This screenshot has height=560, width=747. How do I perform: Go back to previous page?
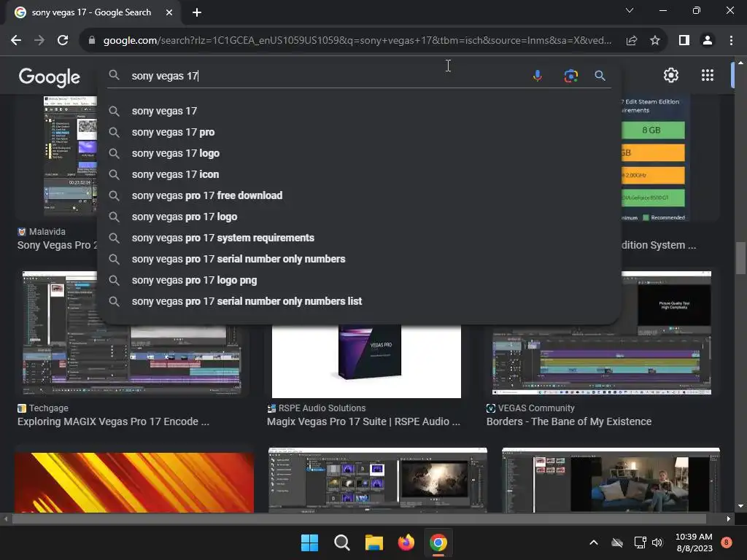pyautogui.click(x=16, y=41)
